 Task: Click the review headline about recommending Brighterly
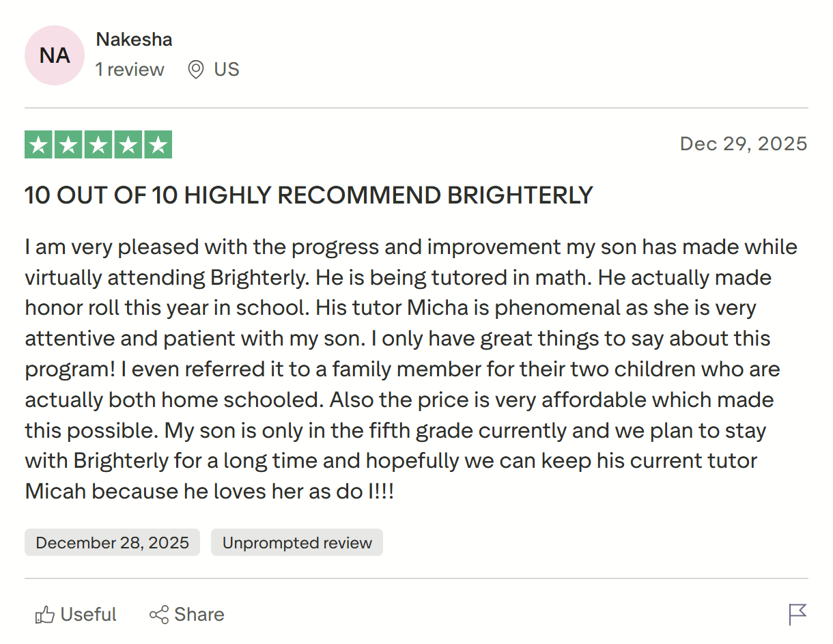pyautogui.click(x=309, y=195)
